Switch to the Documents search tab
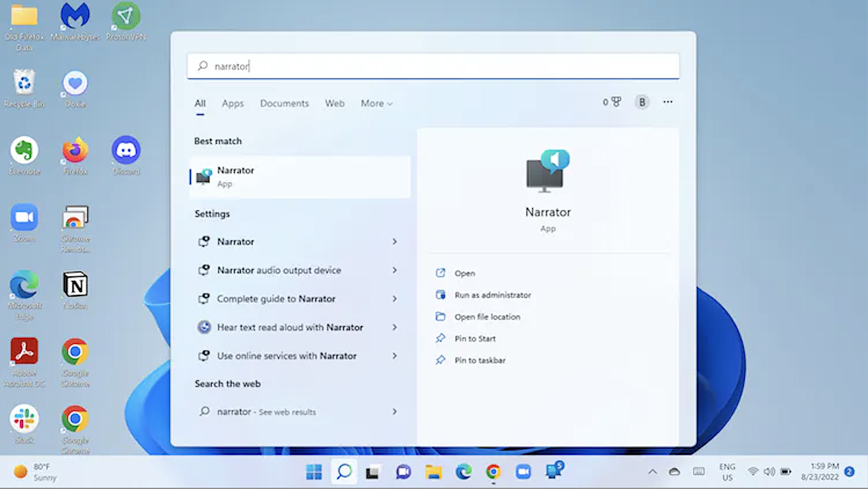Image resolution: width=868 pixels, height=489 pixels. 284,104
